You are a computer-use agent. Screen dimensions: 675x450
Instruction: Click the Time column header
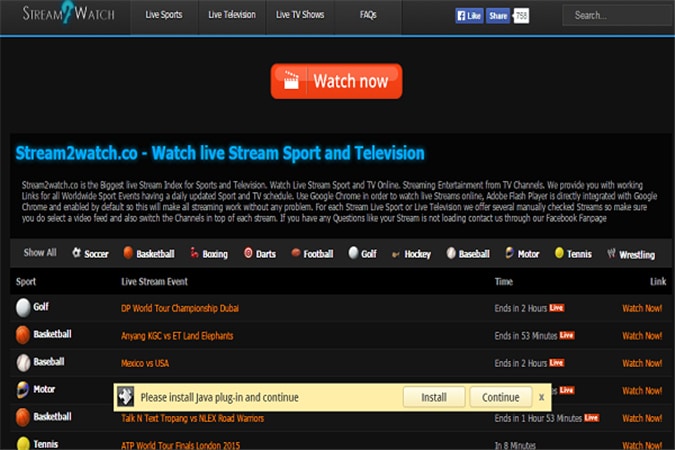504,282
